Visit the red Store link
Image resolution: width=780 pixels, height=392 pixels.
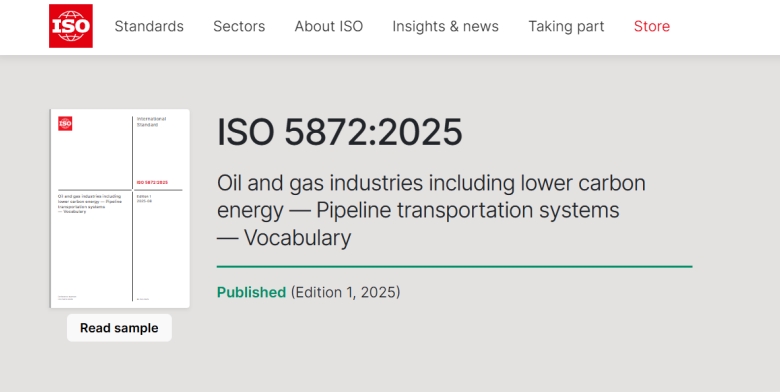(x=652, y=26)
